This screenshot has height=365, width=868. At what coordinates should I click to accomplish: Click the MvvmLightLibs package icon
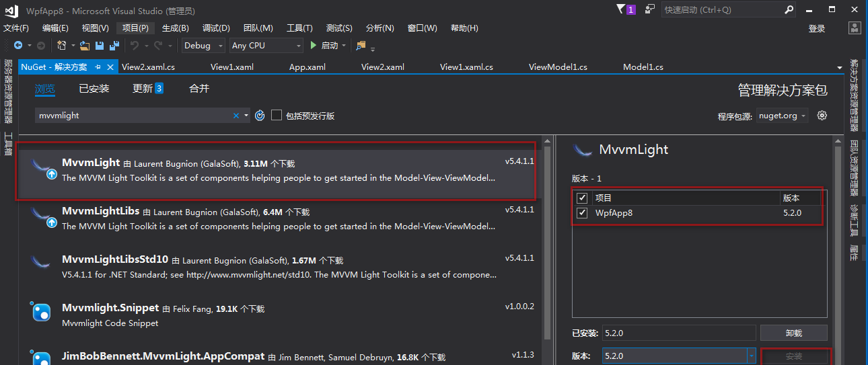tap(44, 216)
